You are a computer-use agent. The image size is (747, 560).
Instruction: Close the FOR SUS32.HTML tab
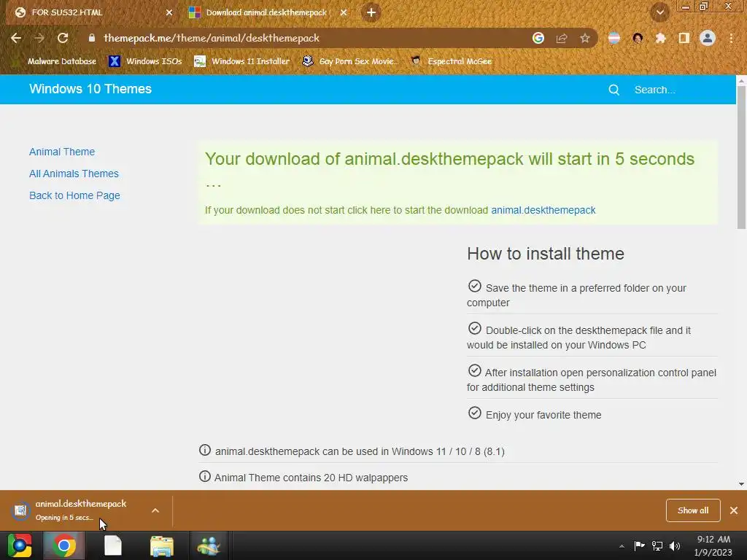point(169,12)
